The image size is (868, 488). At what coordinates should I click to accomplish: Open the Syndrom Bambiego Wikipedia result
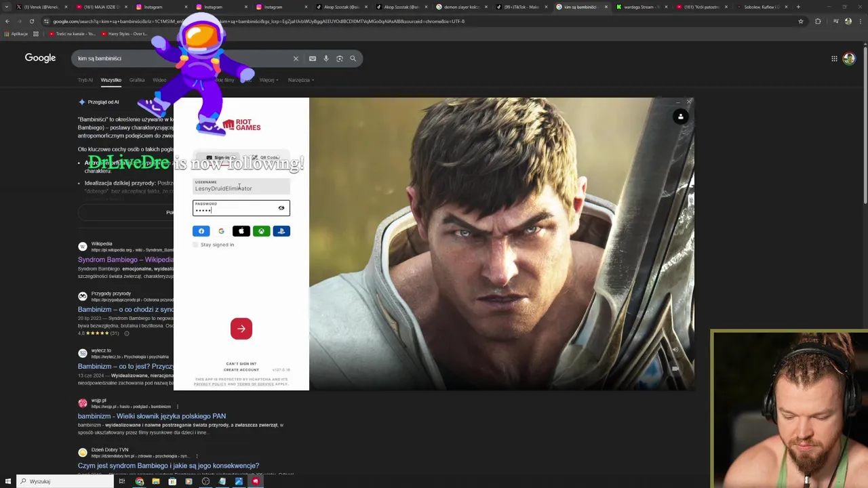coord(125,260)
